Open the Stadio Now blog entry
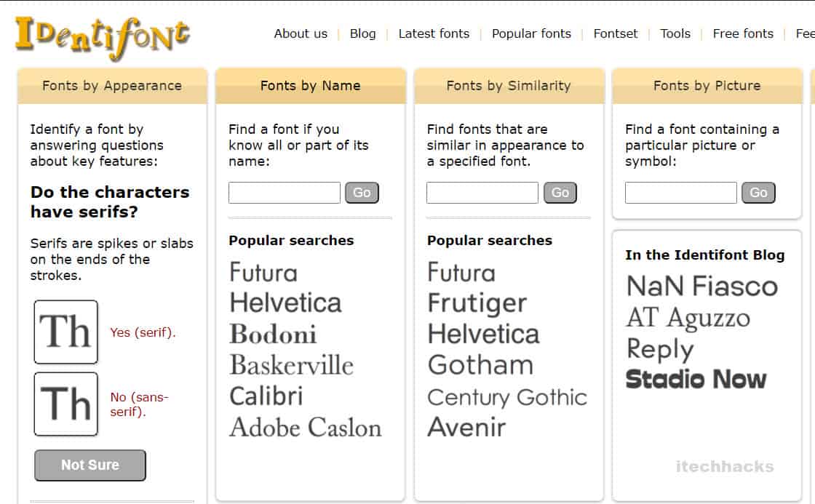This screenshot has height=504, width=815. (x=696, y=379)
